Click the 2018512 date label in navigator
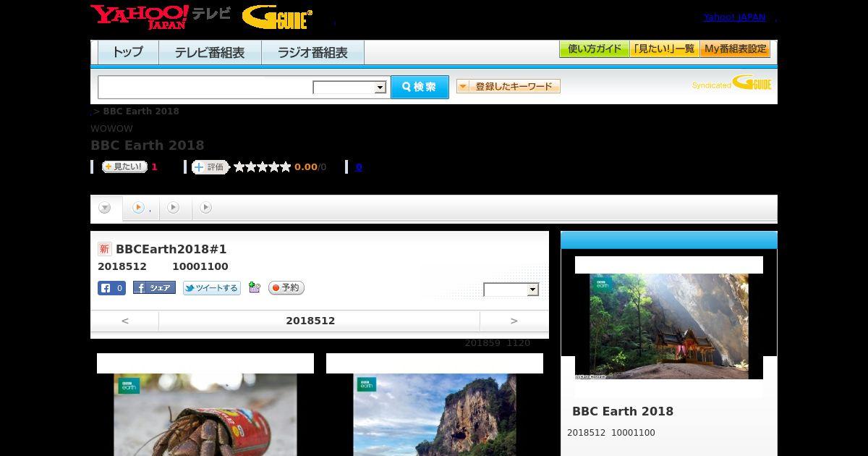 coord(310,321)
